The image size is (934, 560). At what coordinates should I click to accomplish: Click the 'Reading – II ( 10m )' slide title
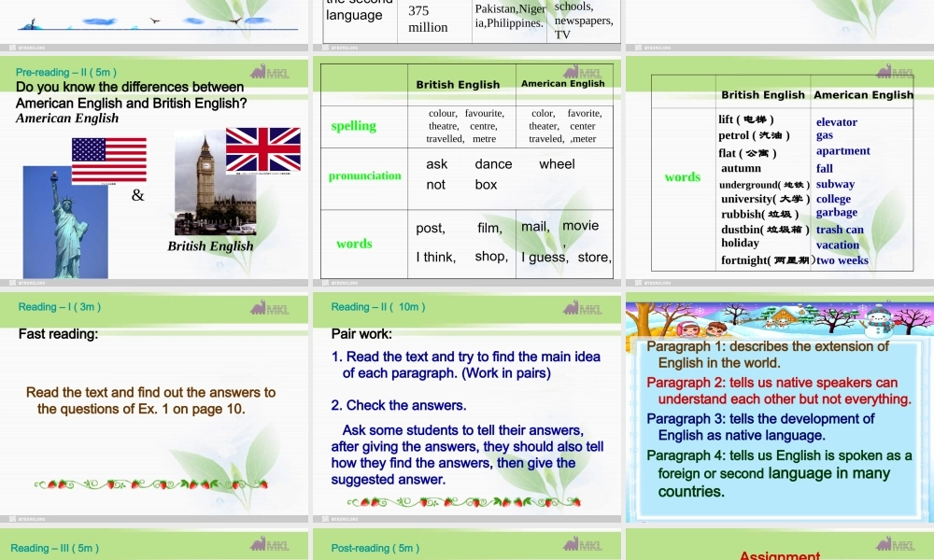377,306
